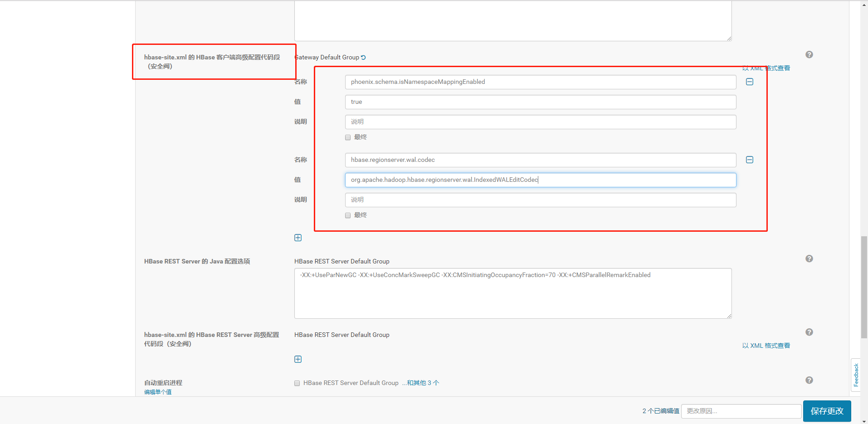This screenshot has height=424, width=868.
Task: Click the 'Gateway Default Group' label
Action: tap(327, 57)
